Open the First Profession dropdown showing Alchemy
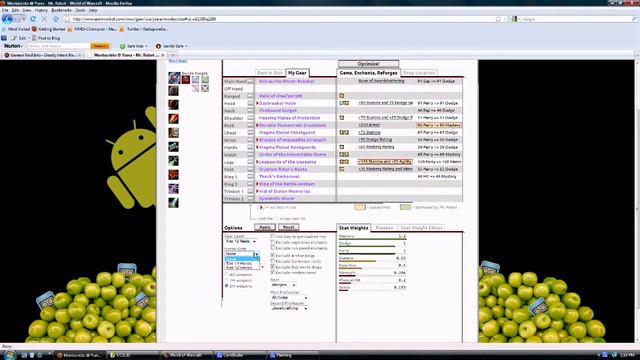640x360 pixels. coord(289,298)
